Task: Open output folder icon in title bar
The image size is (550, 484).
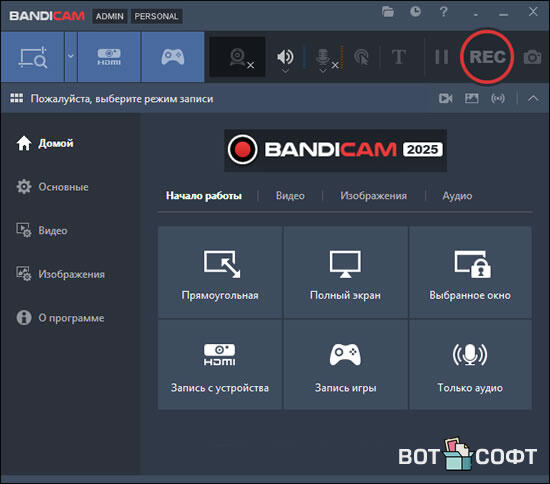Action: click(388, 12)
